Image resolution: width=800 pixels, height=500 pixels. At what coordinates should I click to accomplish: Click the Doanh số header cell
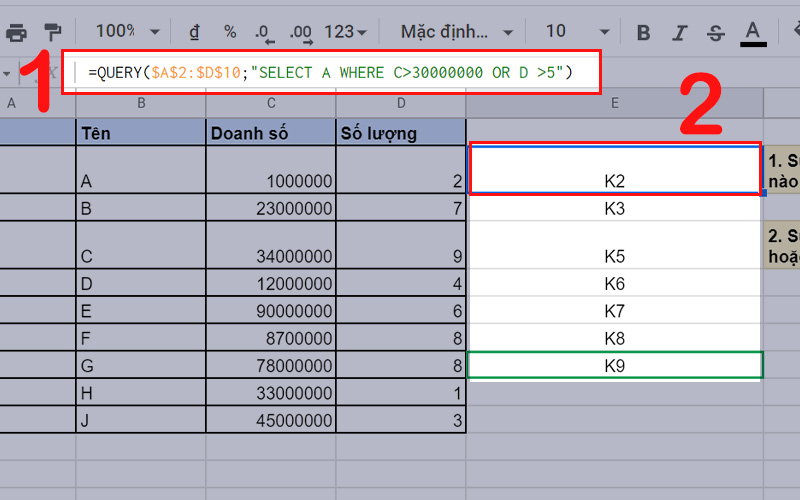click(271, 133)
